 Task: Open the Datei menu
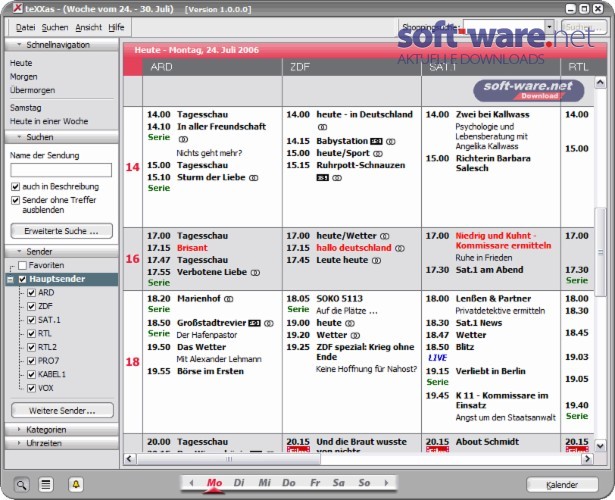25,27
